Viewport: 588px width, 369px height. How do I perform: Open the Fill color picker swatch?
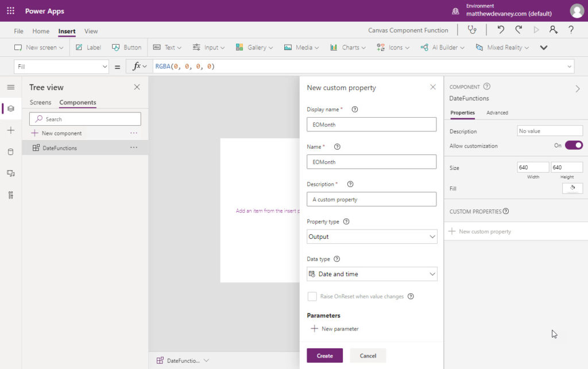point(572,188)
